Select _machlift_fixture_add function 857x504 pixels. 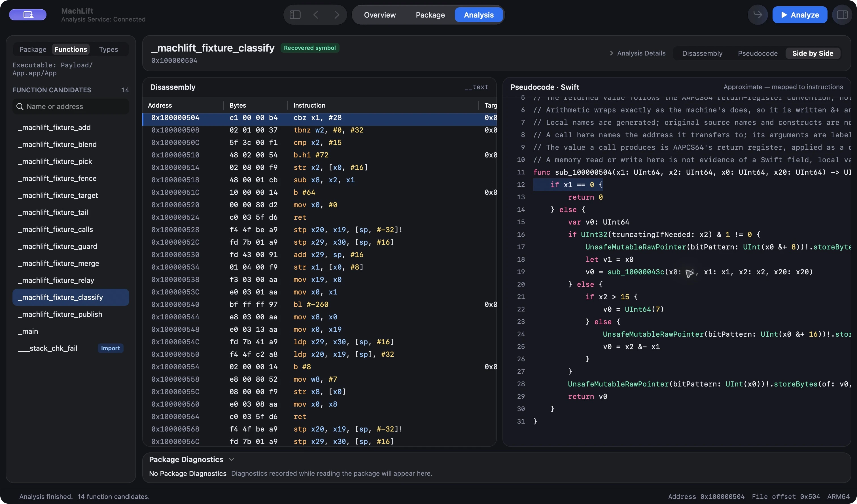71,127
